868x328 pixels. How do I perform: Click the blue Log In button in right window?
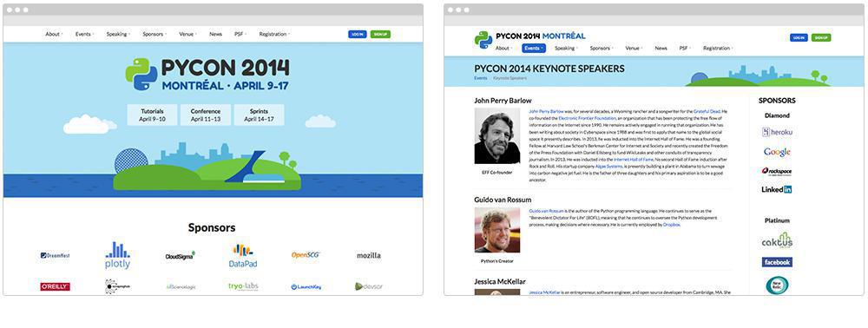[x=799, y=37]
